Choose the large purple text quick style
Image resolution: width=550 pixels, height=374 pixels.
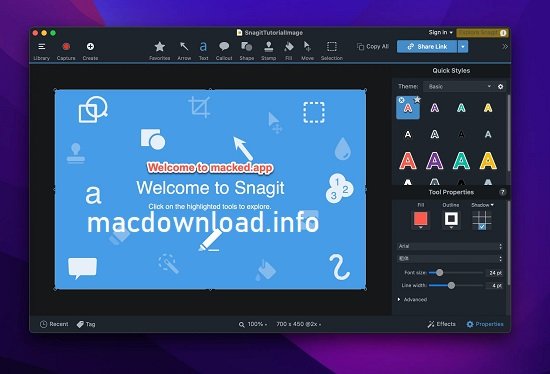435,161
